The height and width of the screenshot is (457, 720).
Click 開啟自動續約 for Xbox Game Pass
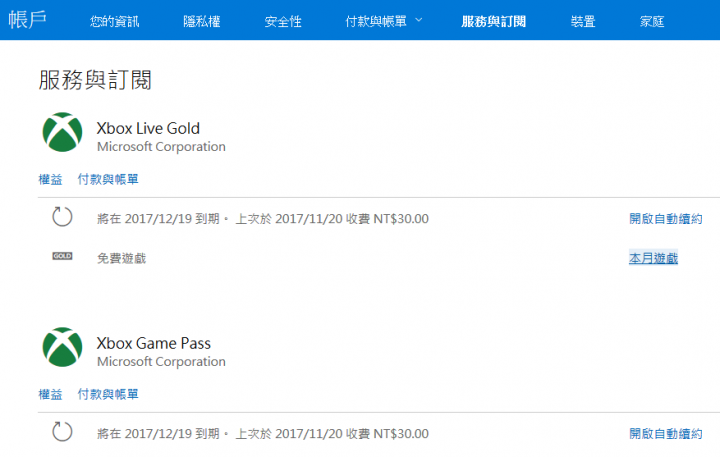coord(665,434)
